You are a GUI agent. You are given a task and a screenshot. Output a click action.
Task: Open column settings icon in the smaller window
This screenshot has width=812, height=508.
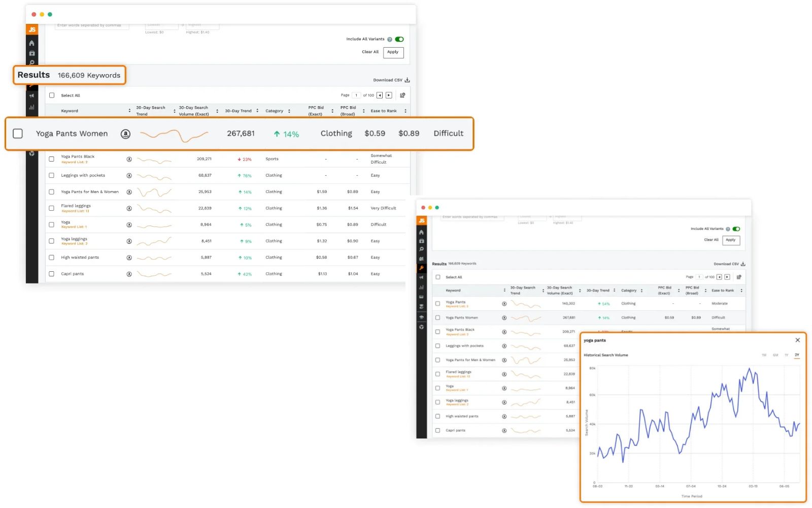(739, 277)
